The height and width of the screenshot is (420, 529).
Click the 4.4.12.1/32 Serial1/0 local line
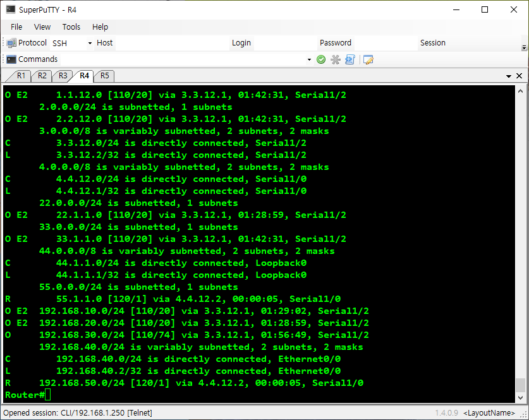(155, 191)
